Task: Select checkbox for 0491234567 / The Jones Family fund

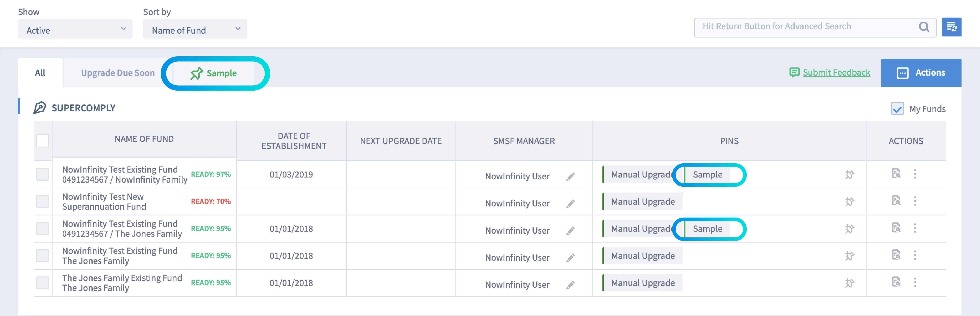Action: (x=43, y=228)
